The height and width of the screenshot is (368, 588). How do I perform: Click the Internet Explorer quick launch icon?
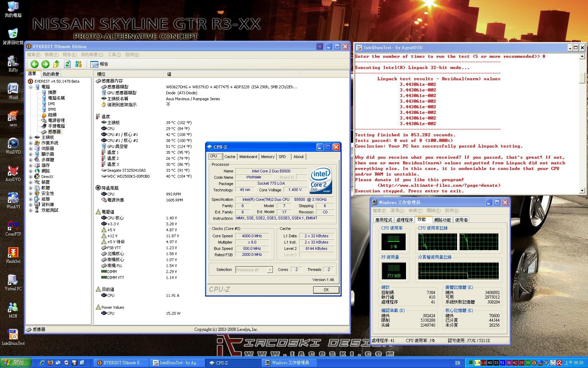click(x=42, y=363)
